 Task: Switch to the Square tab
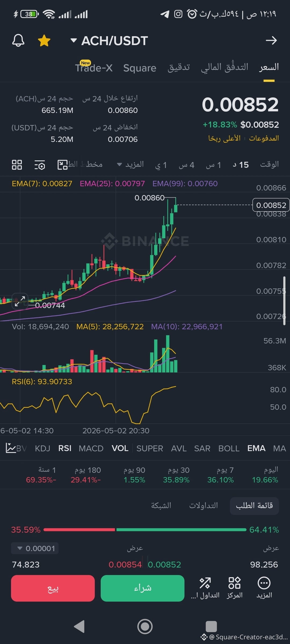click(x=140, y=68)
